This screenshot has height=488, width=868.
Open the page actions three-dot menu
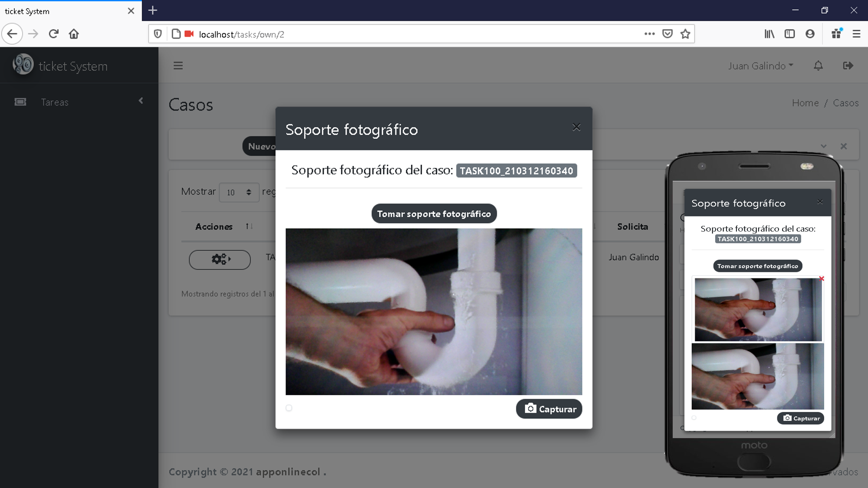(x=649, y=34)
